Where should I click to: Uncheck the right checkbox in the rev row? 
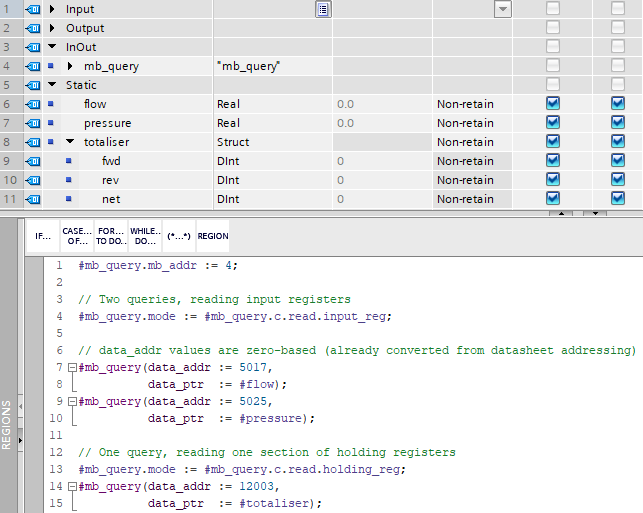(x=618, y=179)
